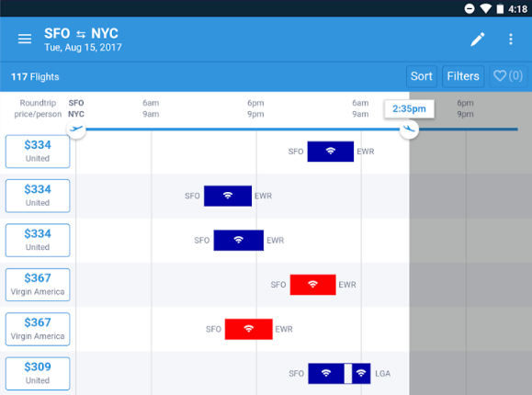Open the three-dot overflow menu
Image resolution: width=532 pixels, height=395 pixels.
[x=511, y=39]
